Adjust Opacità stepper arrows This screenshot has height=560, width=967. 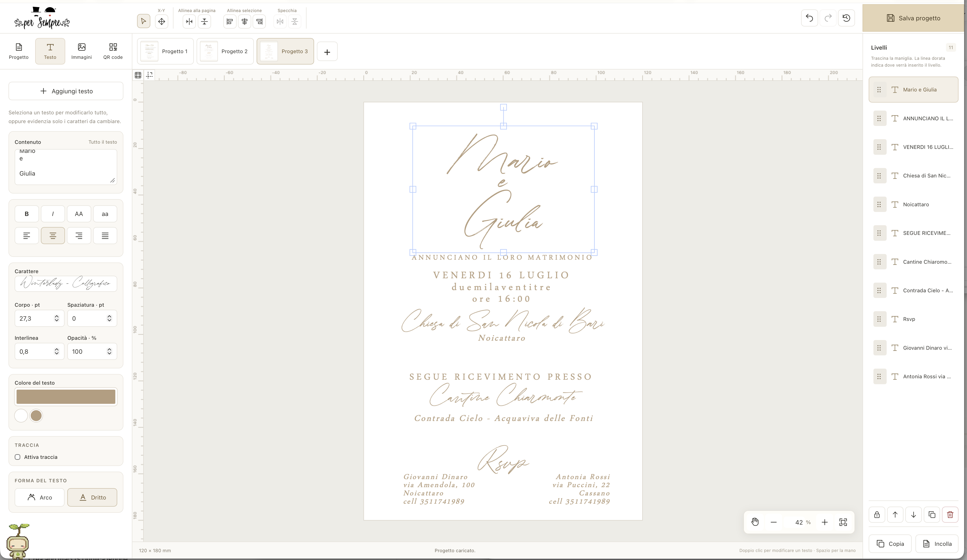[109, 351]
